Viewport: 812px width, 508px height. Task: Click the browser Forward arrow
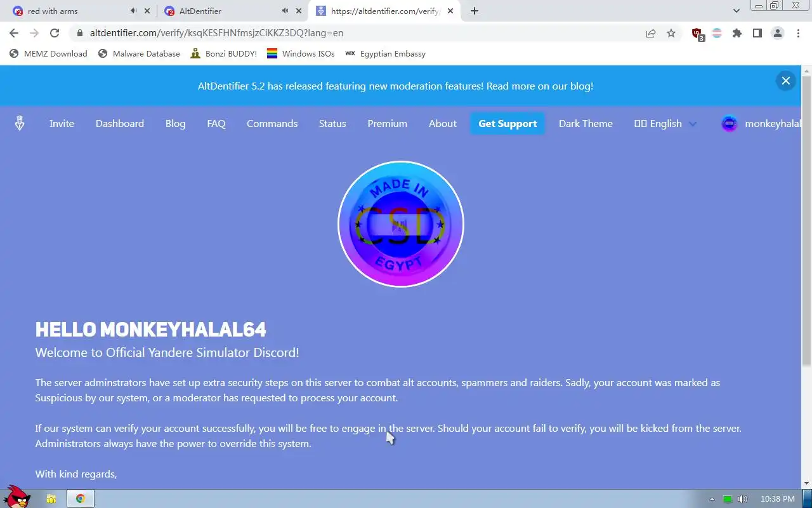pyautogui.click(x=34, y=33)
